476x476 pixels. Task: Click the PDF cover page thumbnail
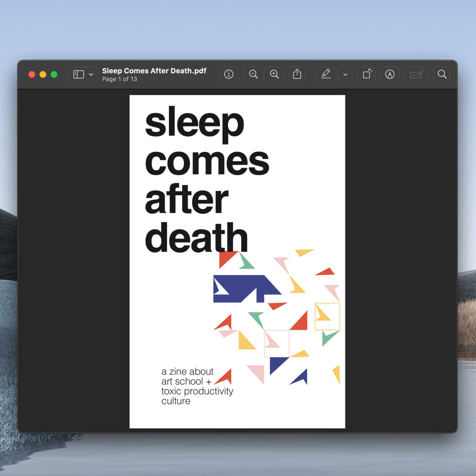[237, 262]
